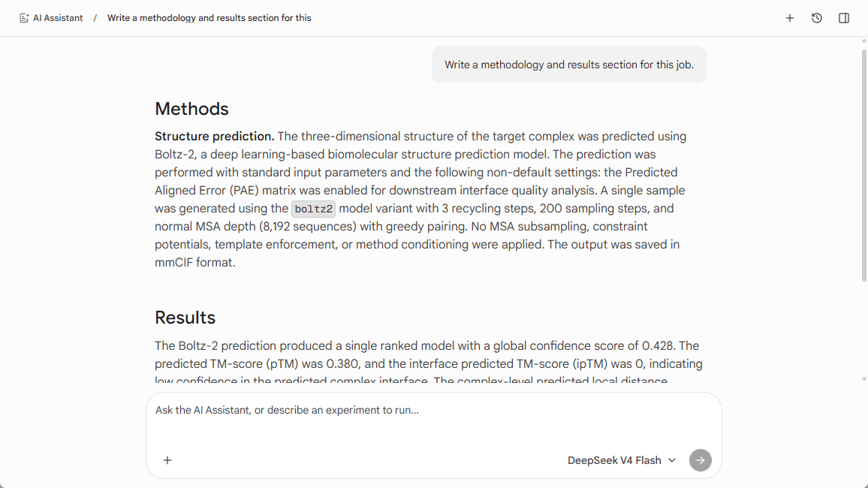Click the chat title breadcrumb text
This screenshot has width=868, height=488.
tap(209, 18)
